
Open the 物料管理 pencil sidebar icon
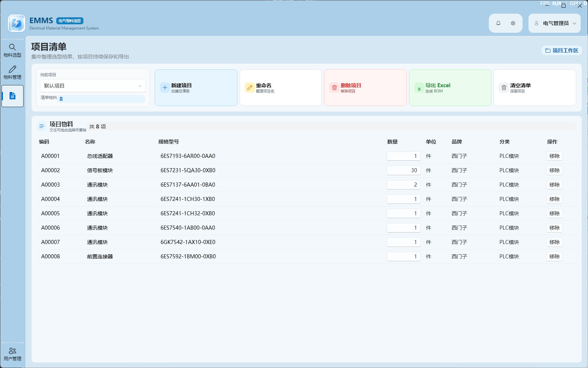[12, 72]
